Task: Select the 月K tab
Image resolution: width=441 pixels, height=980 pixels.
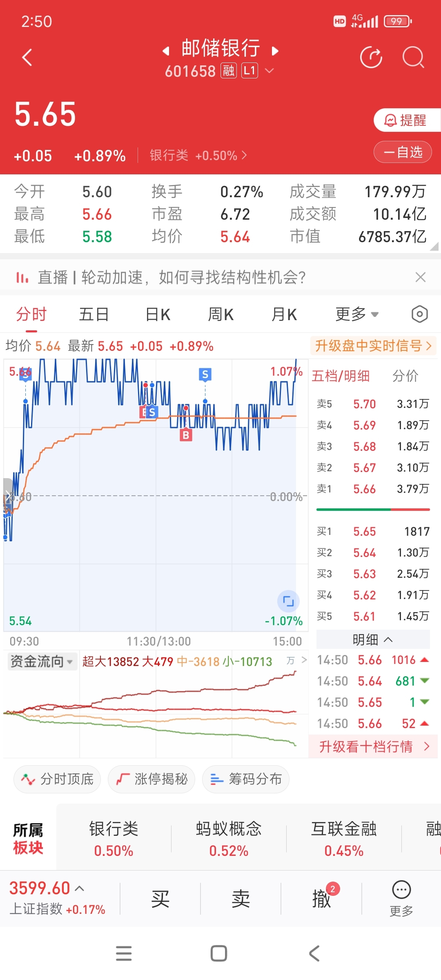Action: 284,314
